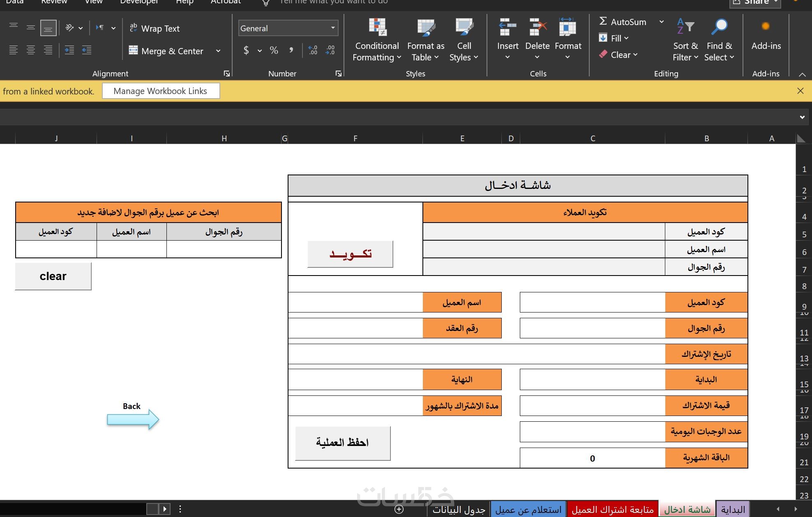Insert cells using Insert icon
This screenshot has width=812, height=517.
[507, 28]
